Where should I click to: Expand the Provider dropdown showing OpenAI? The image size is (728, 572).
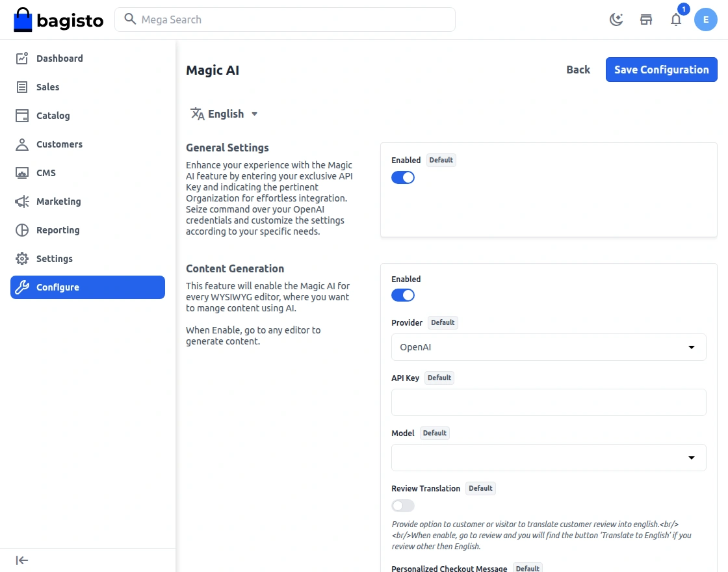pyautogui.click(x=548, y=347)
